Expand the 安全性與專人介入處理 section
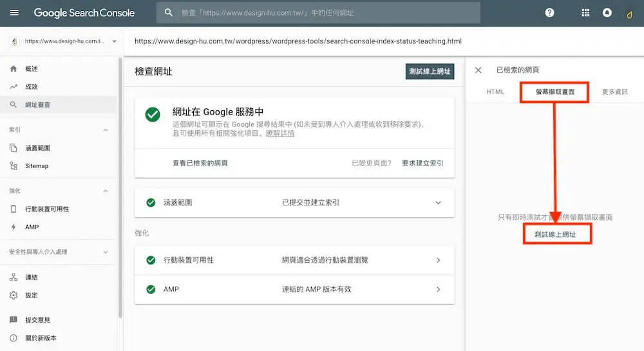The image size is (644, 351). pyautogui.click(x=106, y=252)
